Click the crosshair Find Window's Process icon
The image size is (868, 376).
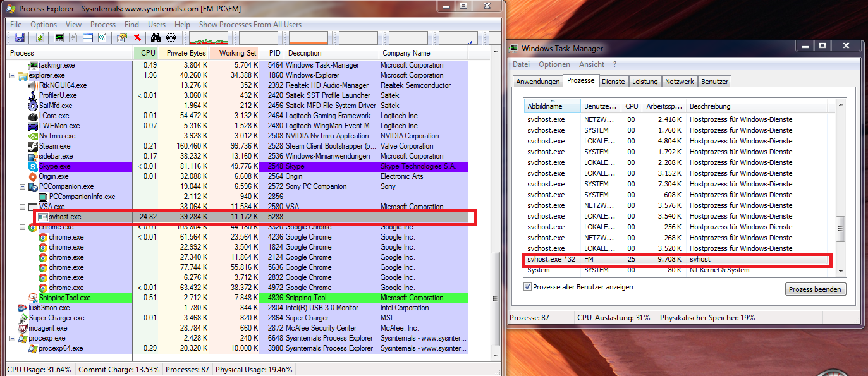tap(171, 38)
